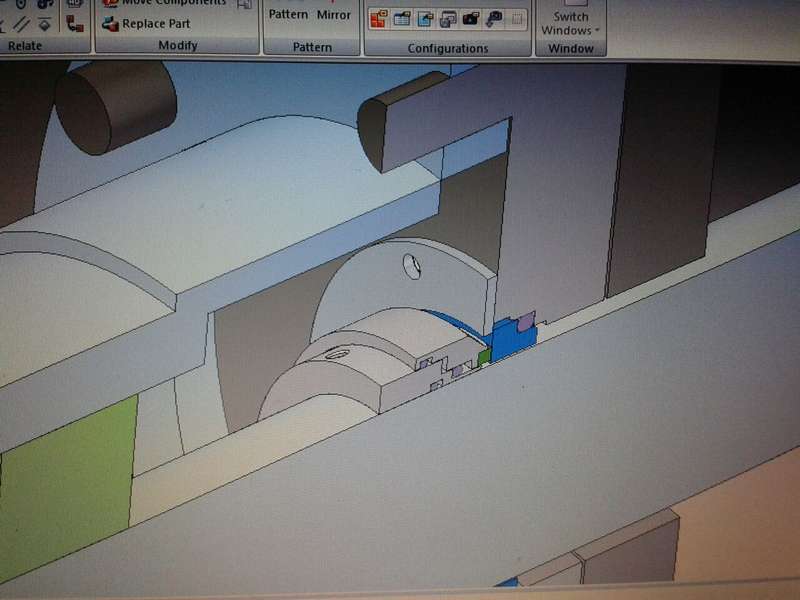Select the purple face above blue part
The height and width of the screenshot is (600, 800).
(x=526, y=321)
